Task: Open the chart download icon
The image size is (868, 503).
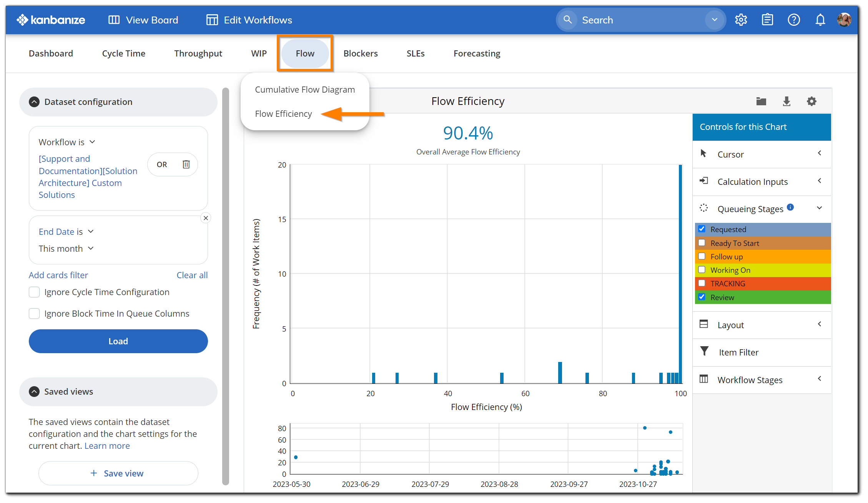Action: click(787, 101)
